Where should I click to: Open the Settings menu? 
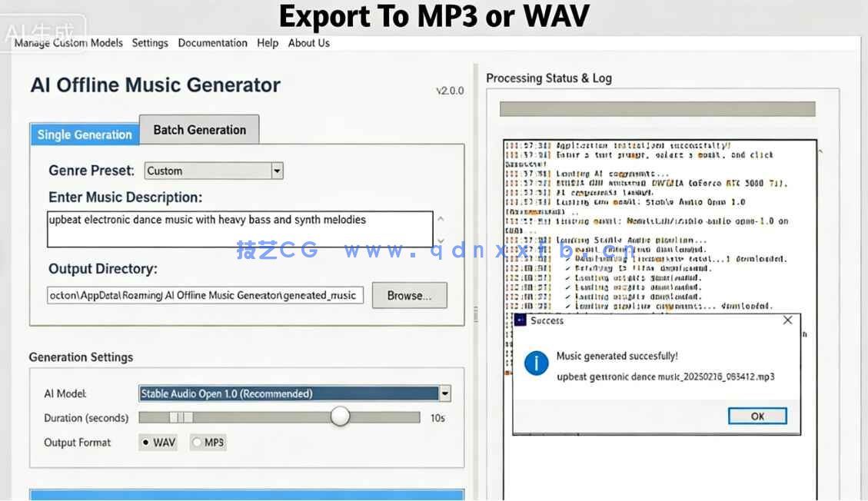click(x=150, y=43)
